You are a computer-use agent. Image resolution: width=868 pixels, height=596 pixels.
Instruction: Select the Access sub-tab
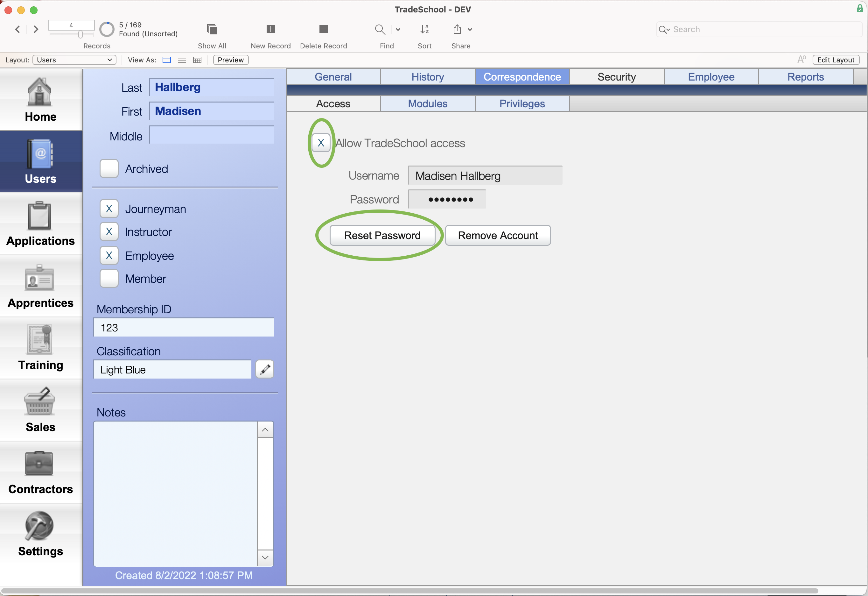(333, 103)
